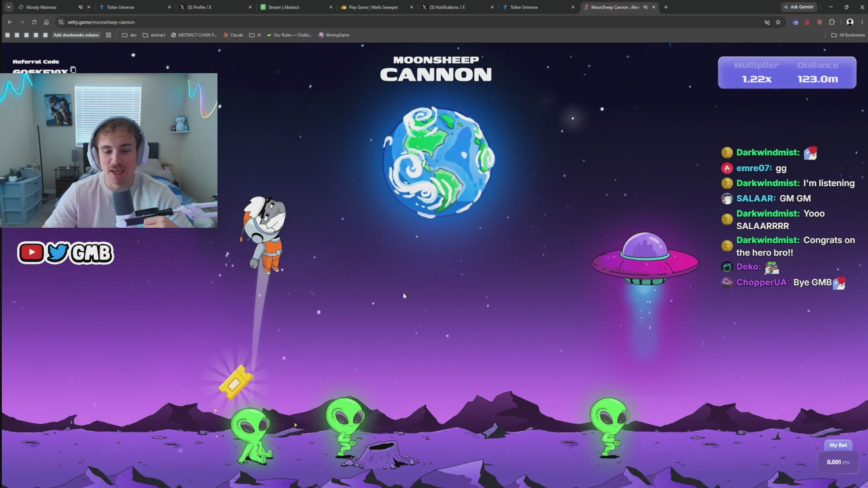Click the 0.001 ETH bet amount
This screenshot has height=488, width=868.
pos(838,462)
